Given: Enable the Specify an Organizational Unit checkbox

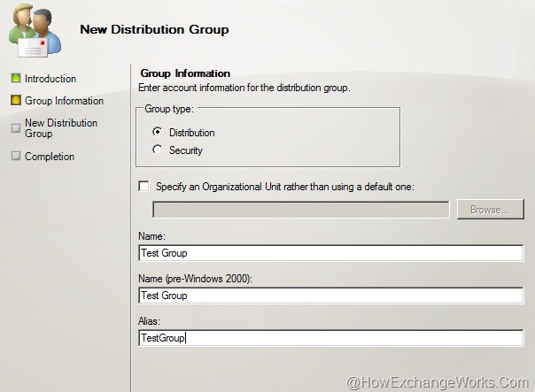Looking at the screenshot, I should (143, 186).
